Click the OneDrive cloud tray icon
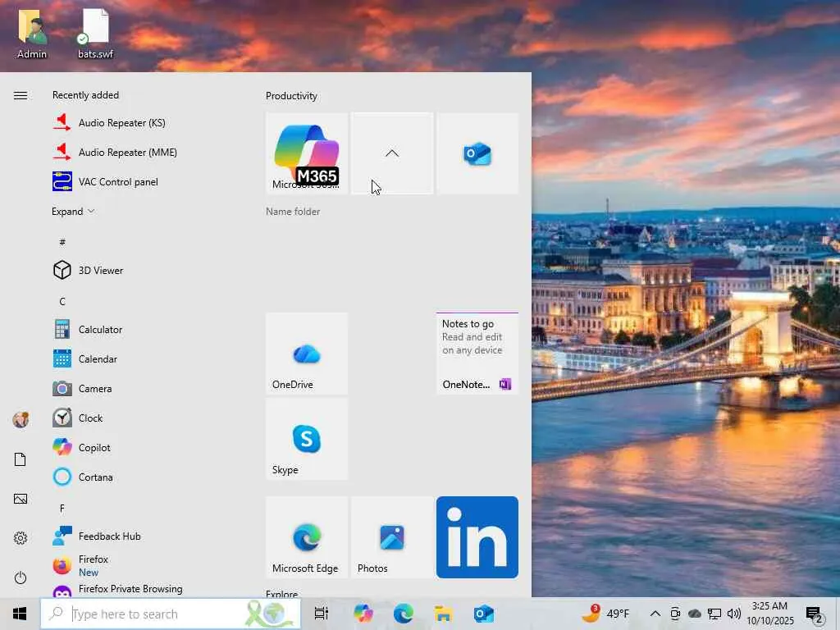840x630 pixels. point(694,614)
